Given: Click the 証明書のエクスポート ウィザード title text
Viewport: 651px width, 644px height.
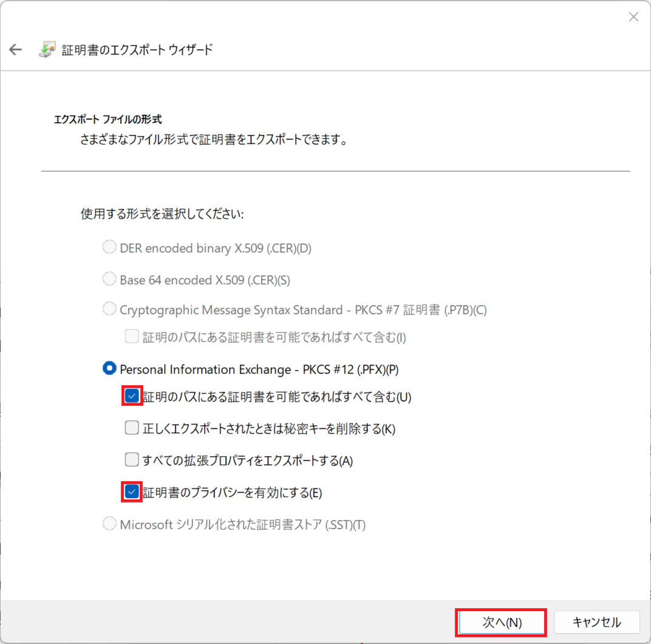Looking at the screenshot, I should (x=137, y=50).
